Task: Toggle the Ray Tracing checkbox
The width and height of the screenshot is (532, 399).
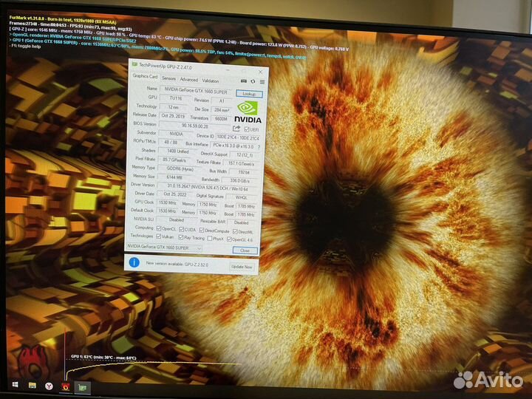Action: coord(181,237)
